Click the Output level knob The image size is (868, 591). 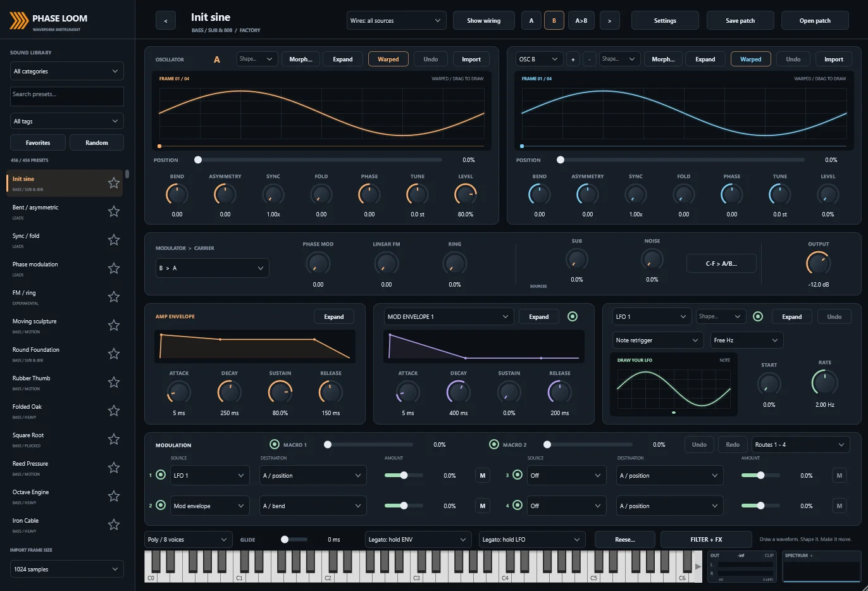[x=818, y=263]
